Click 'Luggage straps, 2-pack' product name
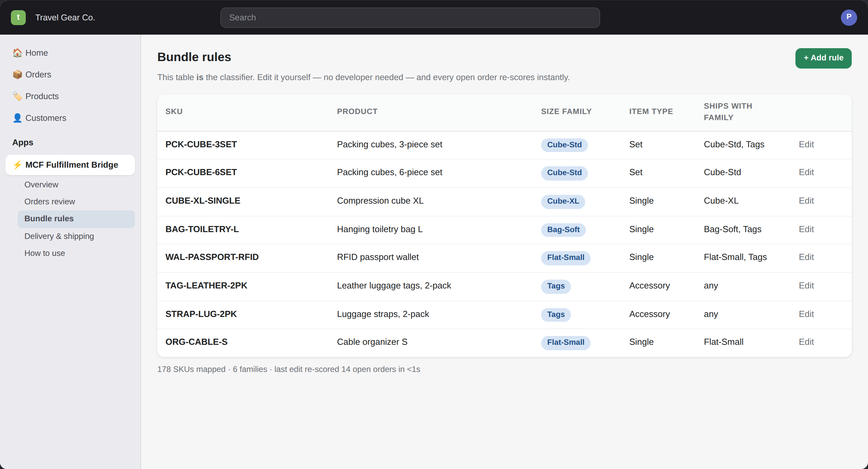868x469 pixels. coord(383,314)
